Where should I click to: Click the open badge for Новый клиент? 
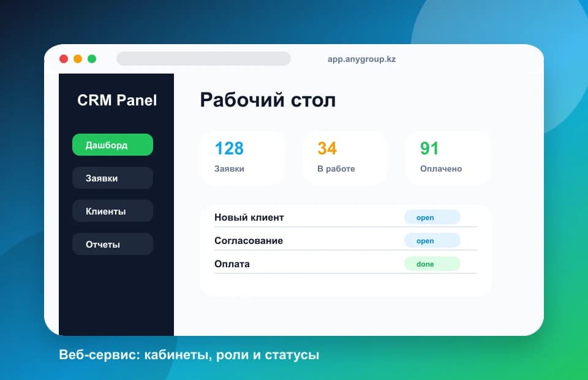coord(432,218)
